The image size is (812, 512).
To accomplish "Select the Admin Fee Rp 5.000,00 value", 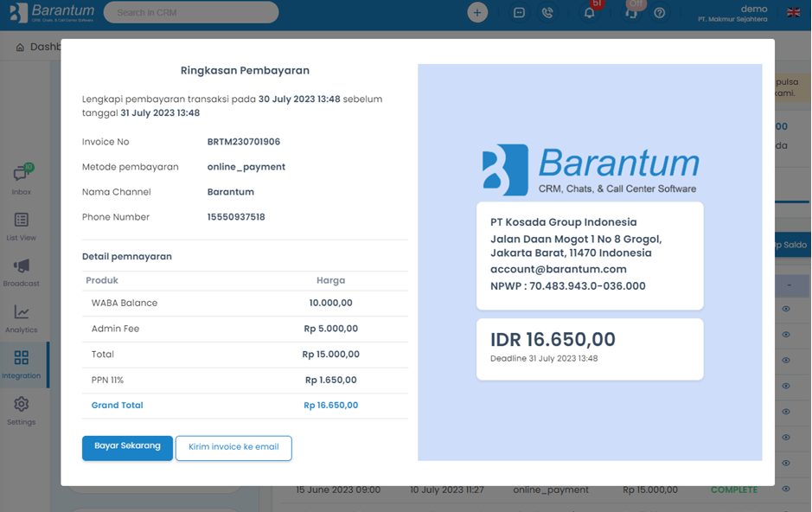I will [331, 329].
